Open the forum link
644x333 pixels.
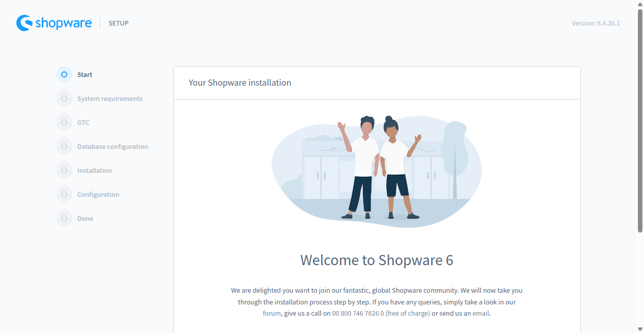coord(272,313)
